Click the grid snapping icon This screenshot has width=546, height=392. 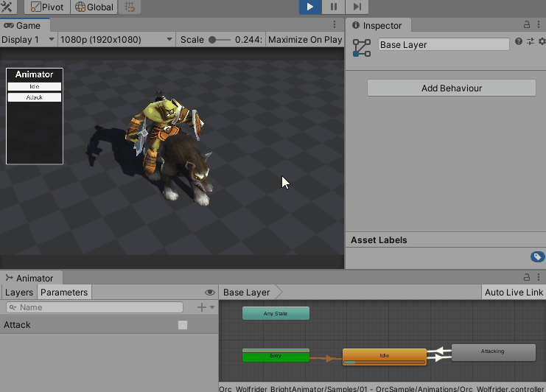click(x=130, y=7)
